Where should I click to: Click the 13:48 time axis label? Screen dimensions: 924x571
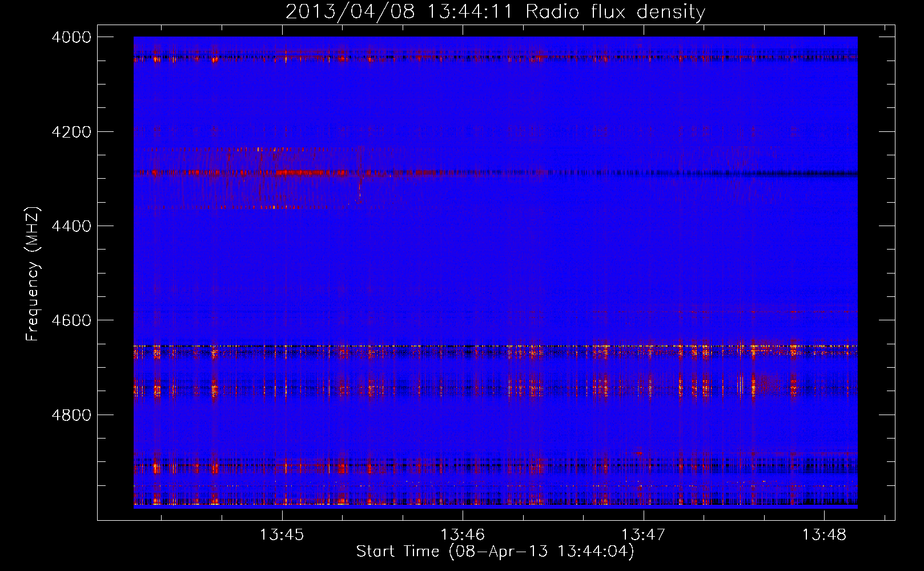point(824,535)
